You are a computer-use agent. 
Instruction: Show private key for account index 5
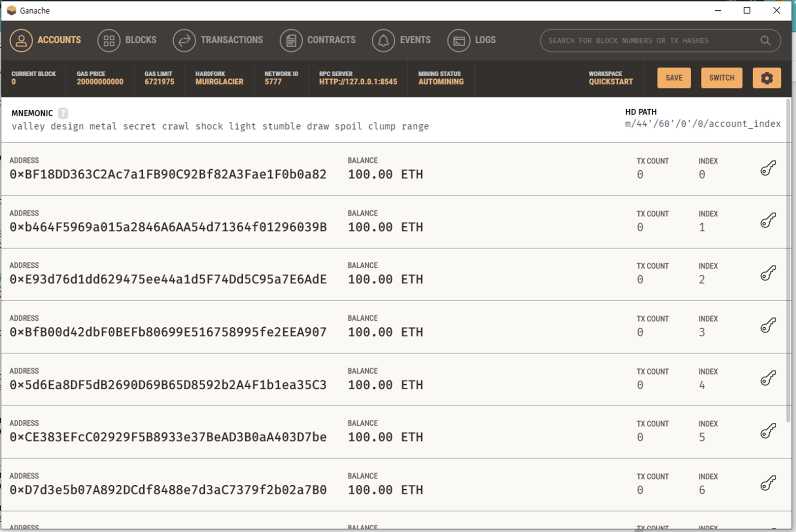[x=768, y=431]
